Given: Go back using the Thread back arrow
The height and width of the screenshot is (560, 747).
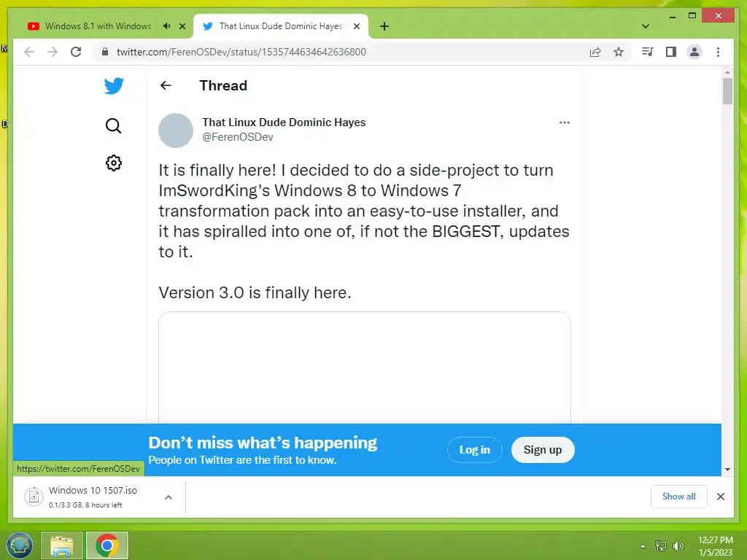Looking at the screenshot, I should (166, 85).
